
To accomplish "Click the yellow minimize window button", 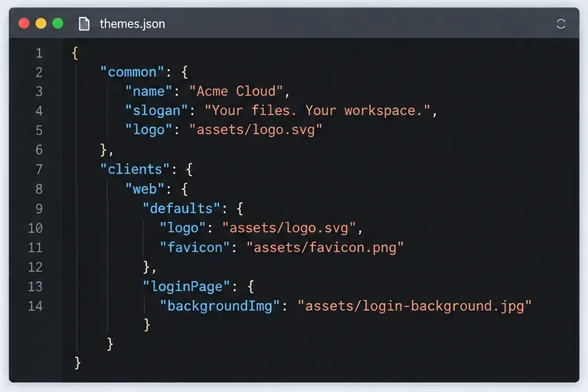I will [x=41, y=24].
